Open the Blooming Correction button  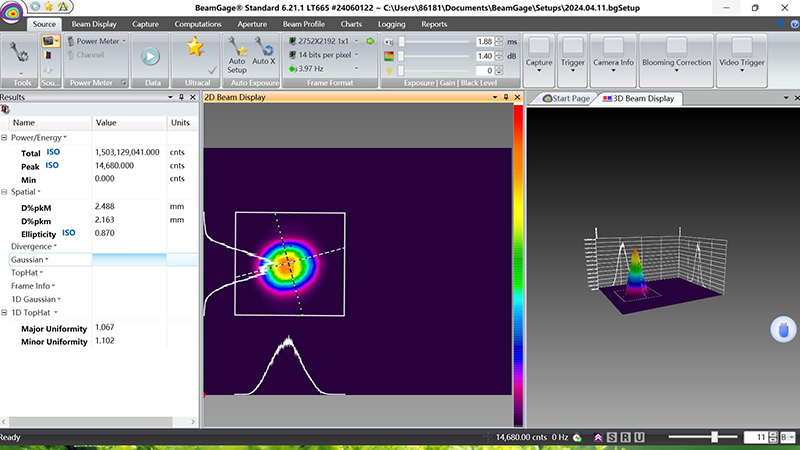(x=677, y=53)
